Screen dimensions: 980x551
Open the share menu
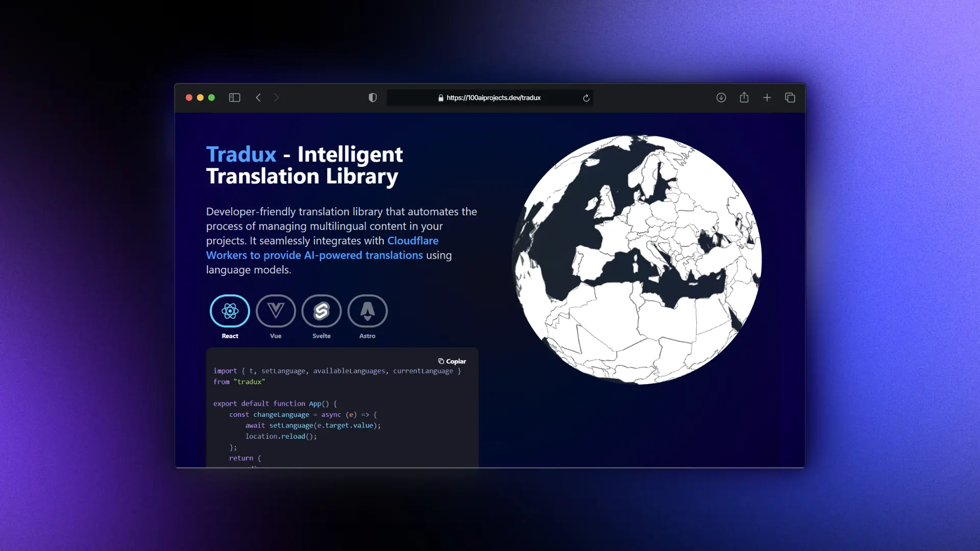744,97
